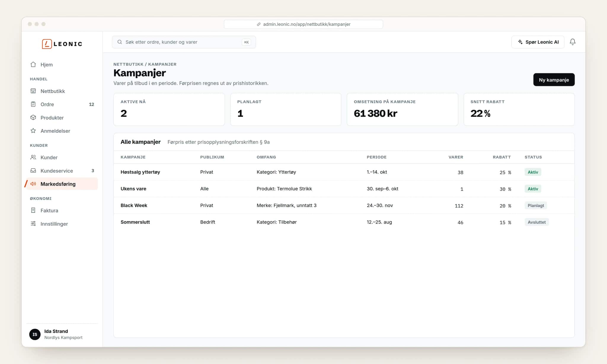This screenshot has width=607, height=364.
Task: Click the Planlagt status badge
Action: [536, 206]
